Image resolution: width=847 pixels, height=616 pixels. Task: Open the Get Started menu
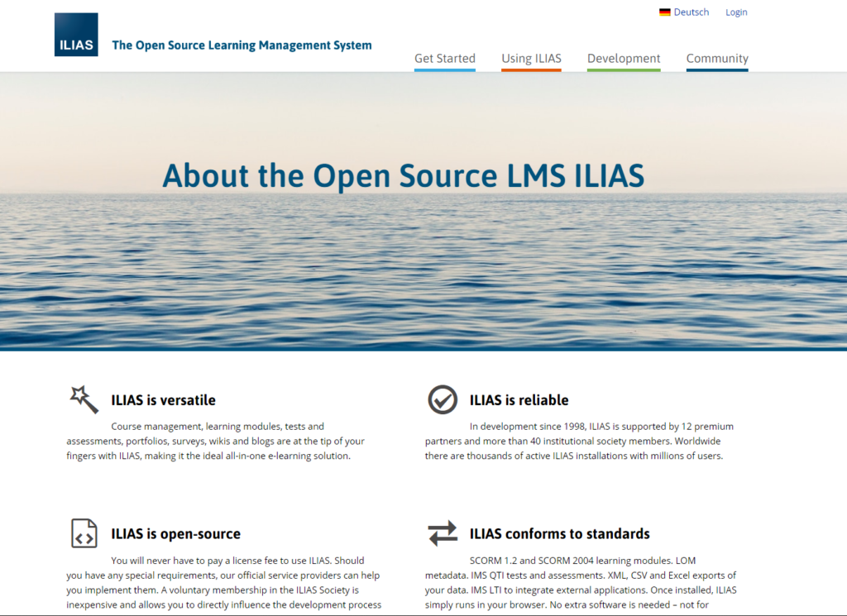(445, 59)
